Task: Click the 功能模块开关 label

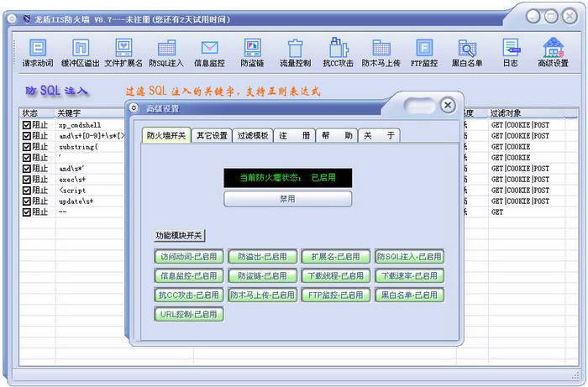Action: pyautogui.click(x=179, y=235)
